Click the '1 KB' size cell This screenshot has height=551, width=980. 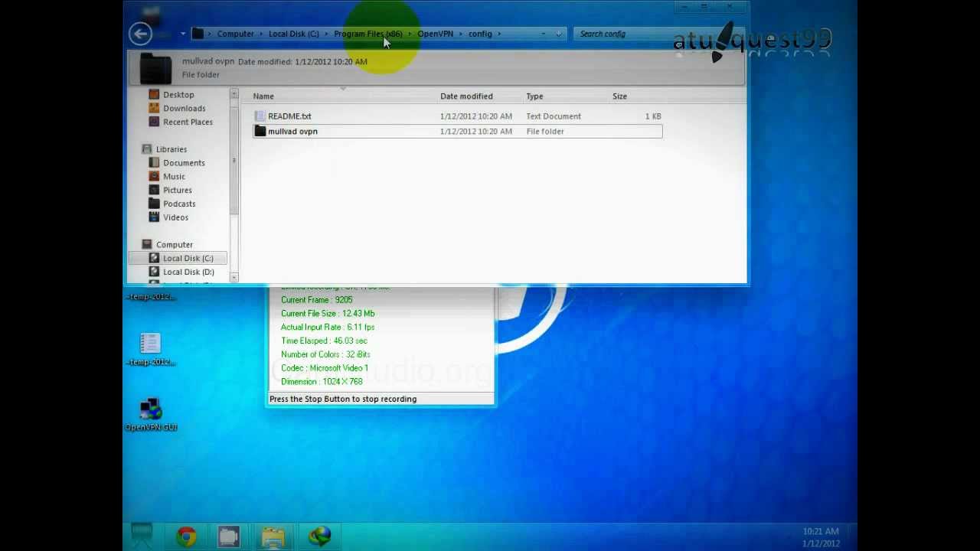coord(653,116)
